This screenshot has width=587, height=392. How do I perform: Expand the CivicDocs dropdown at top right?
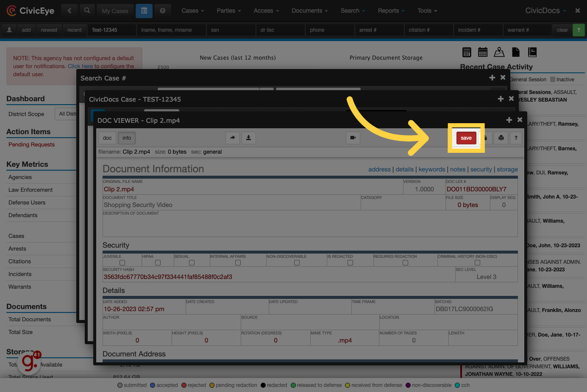(545, 11)
